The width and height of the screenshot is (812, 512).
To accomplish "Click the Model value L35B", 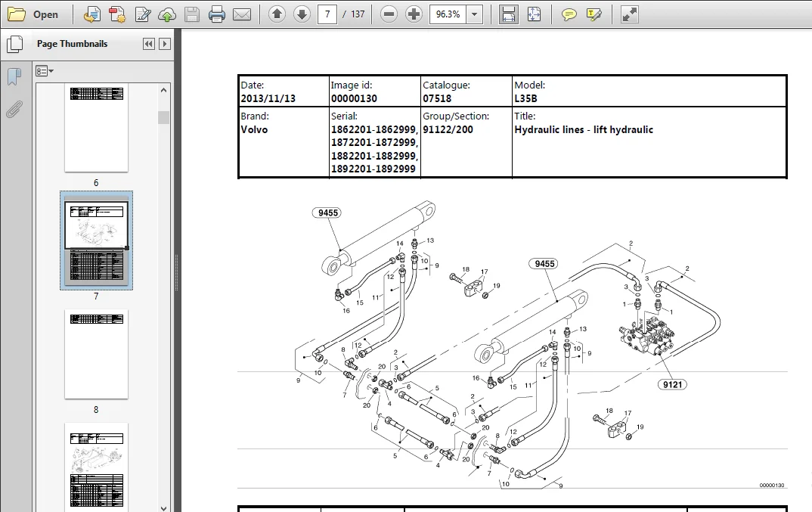I will 525,98.
